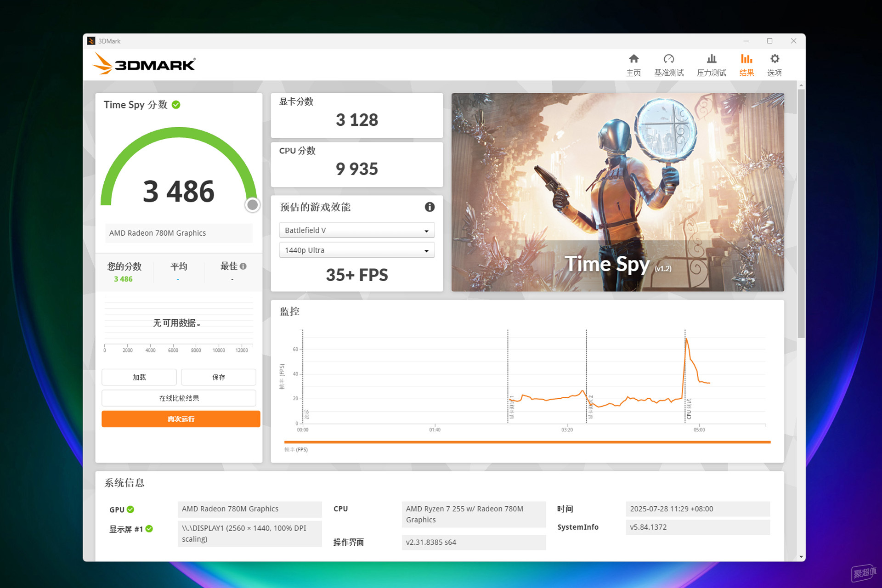The width and height of the screenshot is (882, 588).
Task: Click the 加载 load button
Action: click(x=139, y=377)
